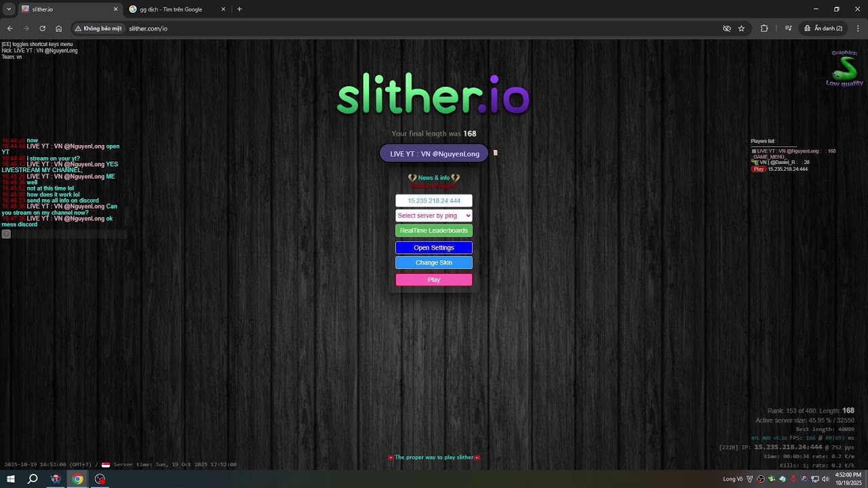This screenshot has height=488, width=868.
Task: Open the Change Skin menu
Action: pyautogui.click(x=434, y=263)
